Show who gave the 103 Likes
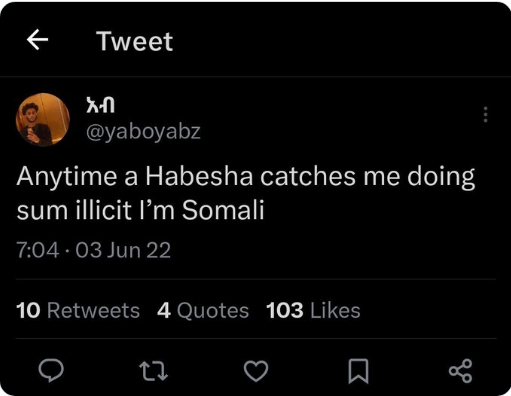The width and height of the screenshot is (511, 396). [313, 310]
